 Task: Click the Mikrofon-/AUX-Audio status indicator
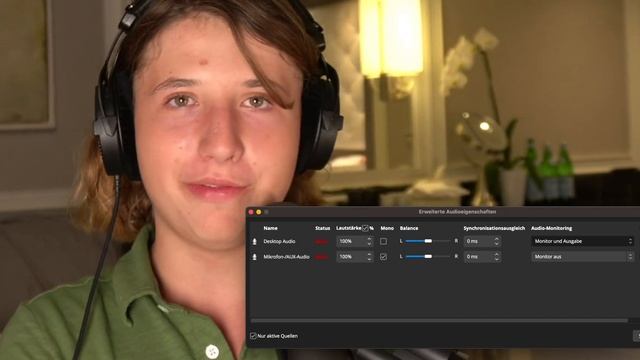pos(322,257)
